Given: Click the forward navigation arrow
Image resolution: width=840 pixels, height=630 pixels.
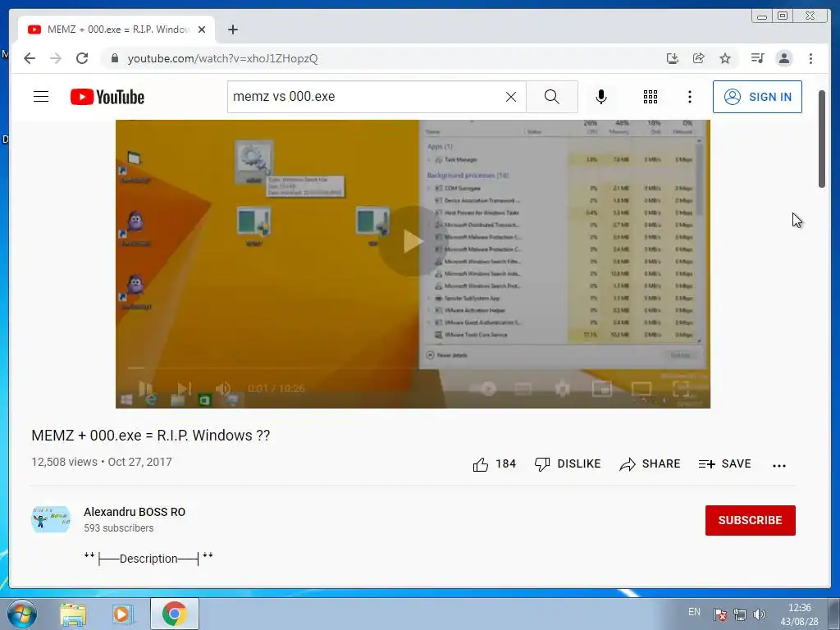Looking at the screenshot, I should coord(56,58).
